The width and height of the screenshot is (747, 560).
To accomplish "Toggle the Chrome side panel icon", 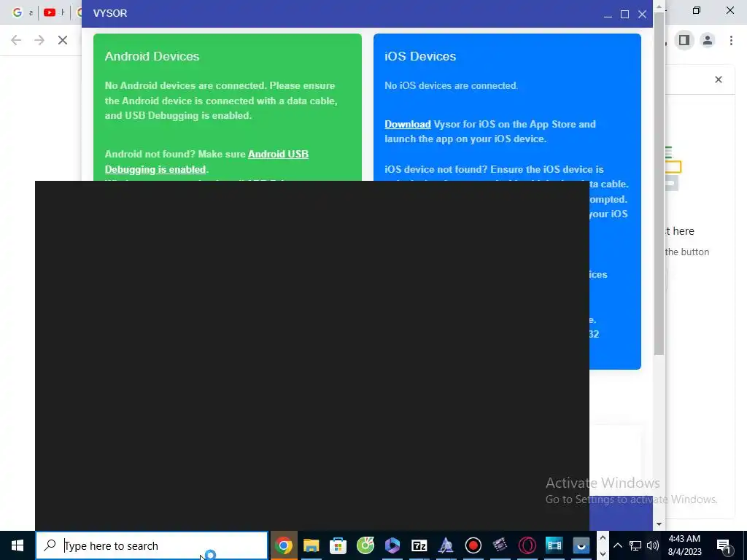I will pos(684,40).
